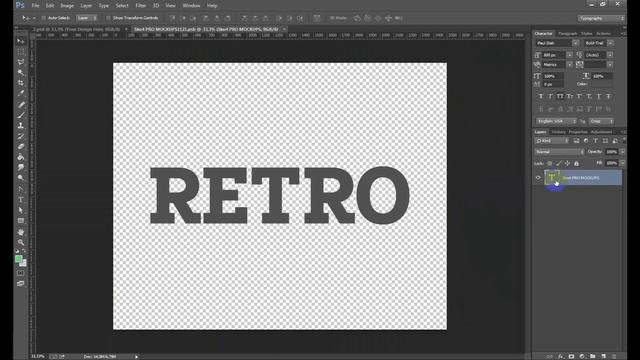
Task: Add a layer mask from Layers panel
Action: click(x=571, y=356)
